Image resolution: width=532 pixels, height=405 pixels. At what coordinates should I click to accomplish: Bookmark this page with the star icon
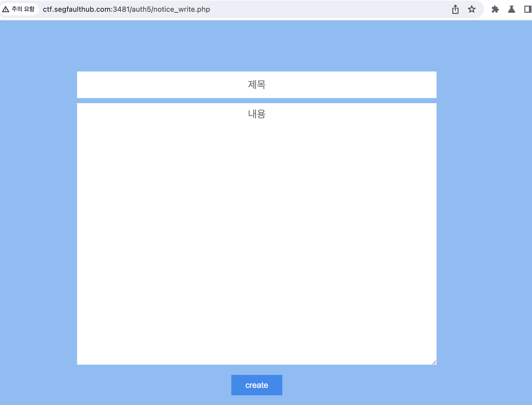click(x=471, y=9)
